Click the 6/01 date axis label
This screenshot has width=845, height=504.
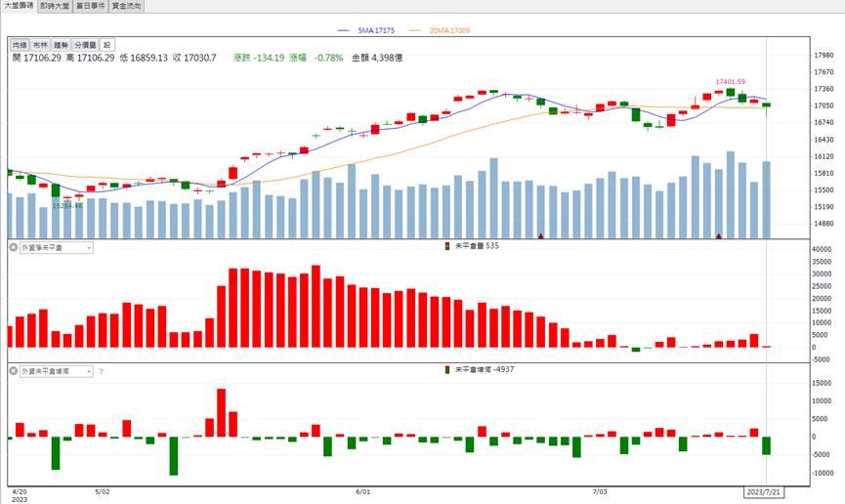pyautogui.click(x=363, y=492)
